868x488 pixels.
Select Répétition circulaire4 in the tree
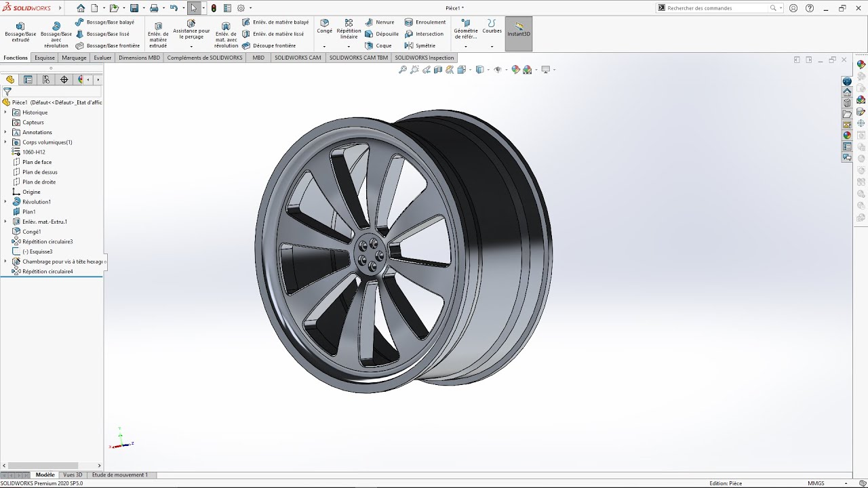point(47,271)
